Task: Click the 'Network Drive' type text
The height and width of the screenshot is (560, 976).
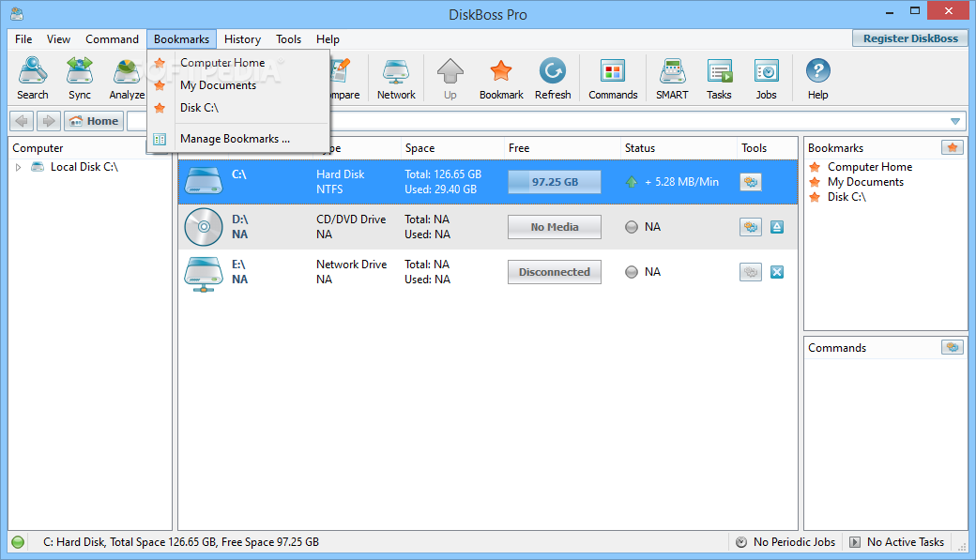Action: pyautogui.click(x=351, y=265)
